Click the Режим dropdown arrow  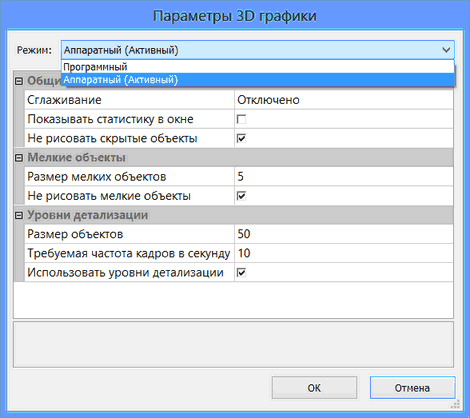point(446,50)
